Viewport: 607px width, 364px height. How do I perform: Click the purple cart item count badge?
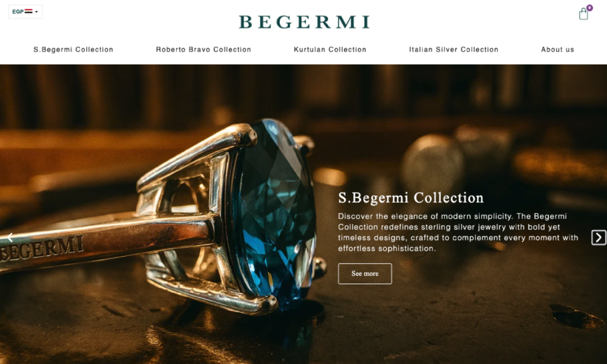pyautogui.click(x=589, y=8)
